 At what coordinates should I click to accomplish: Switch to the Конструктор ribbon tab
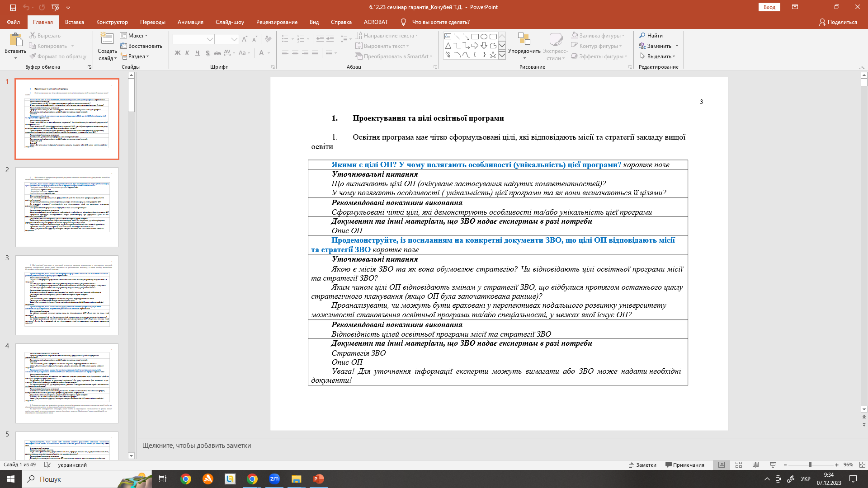point(112,22)
